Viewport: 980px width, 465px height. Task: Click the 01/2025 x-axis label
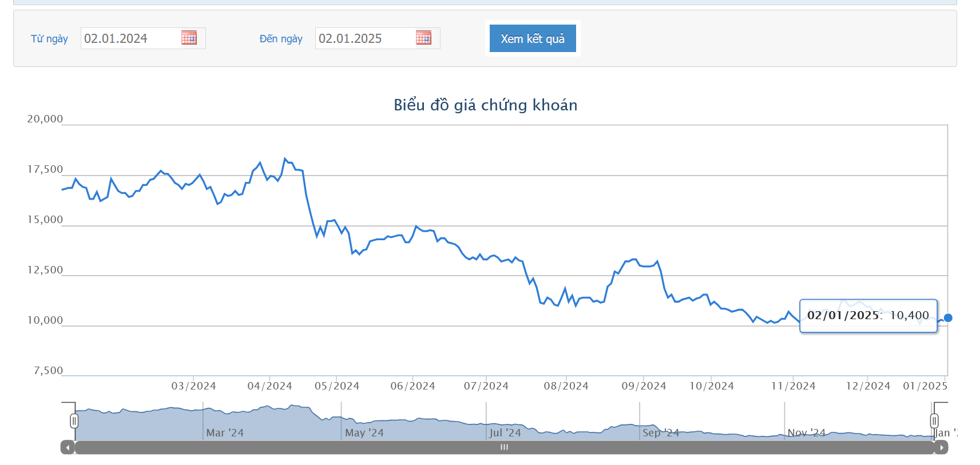[926, 386]
